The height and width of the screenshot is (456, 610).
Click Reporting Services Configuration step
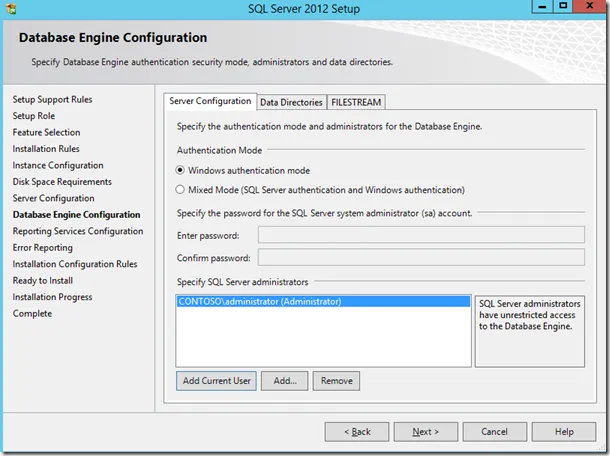(78, 231)
